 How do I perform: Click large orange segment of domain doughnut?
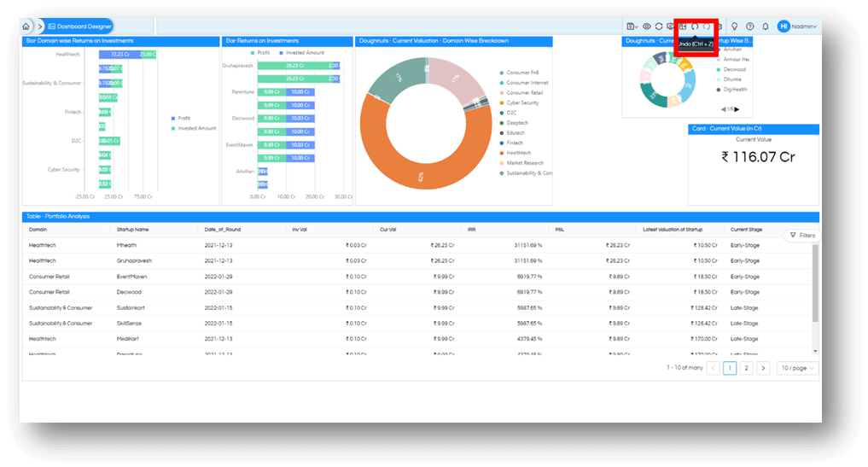(422, 176)
